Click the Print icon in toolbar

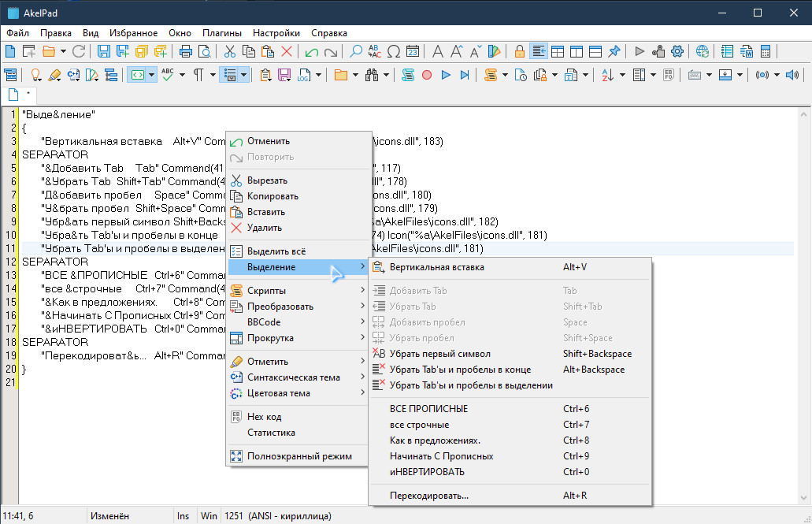186,52
